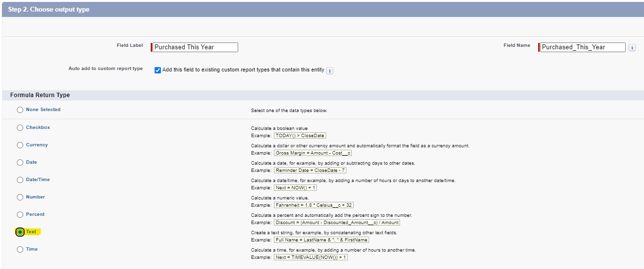
Task: Select the None Selected radio button
Action: point(20,110)
